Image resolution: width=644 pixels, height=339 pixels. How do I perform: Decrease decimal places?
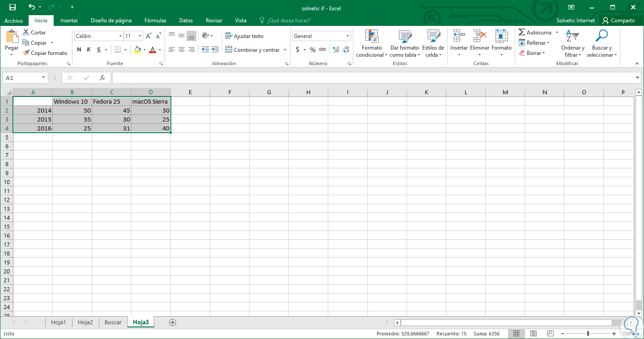pyautogui.click(x=346, y=50)
